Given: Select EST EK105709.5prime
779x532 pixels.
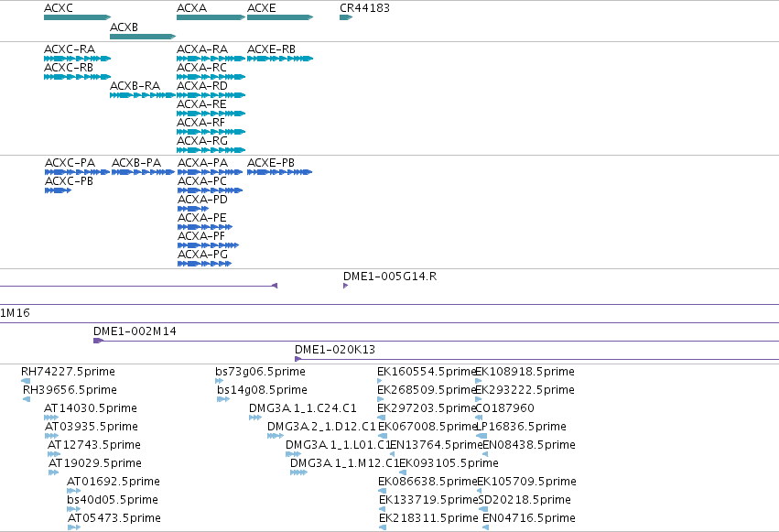Looking at the screenshot, I should [x=480, y=491].
